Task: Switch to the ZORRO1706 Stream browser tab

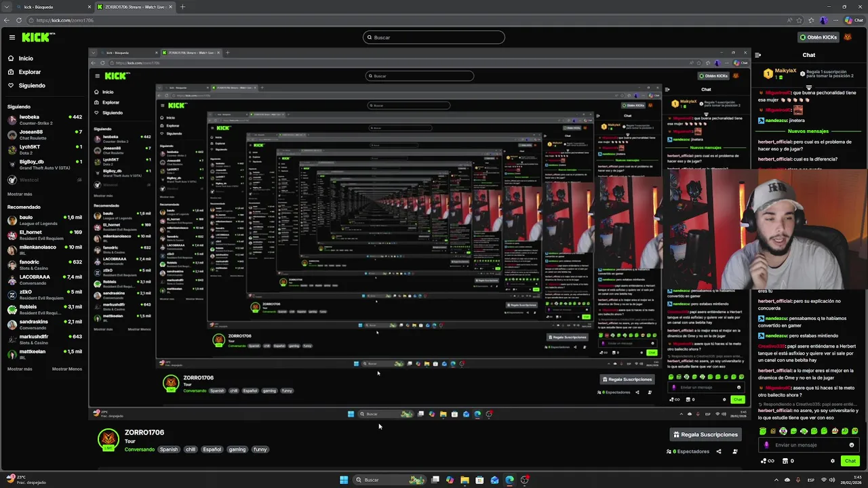Action: click(x=134, y=7)
